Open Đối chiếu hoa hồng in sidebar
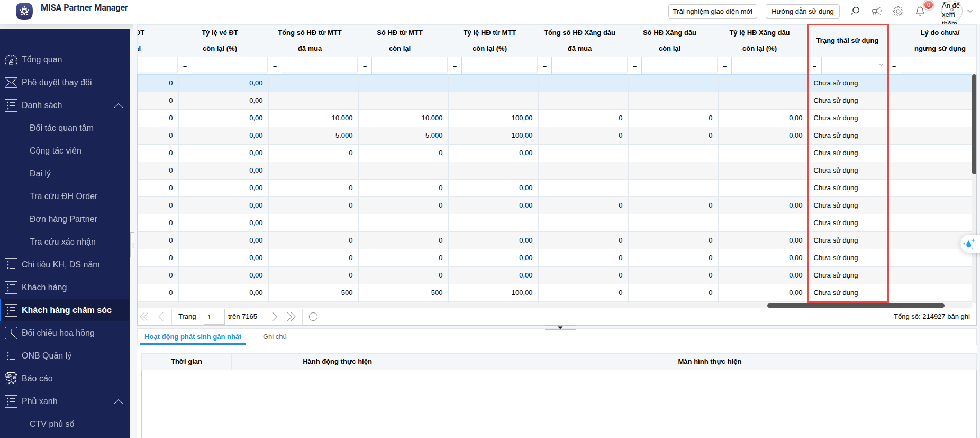This screenshot has height=438, width=980. click(58, 333)
